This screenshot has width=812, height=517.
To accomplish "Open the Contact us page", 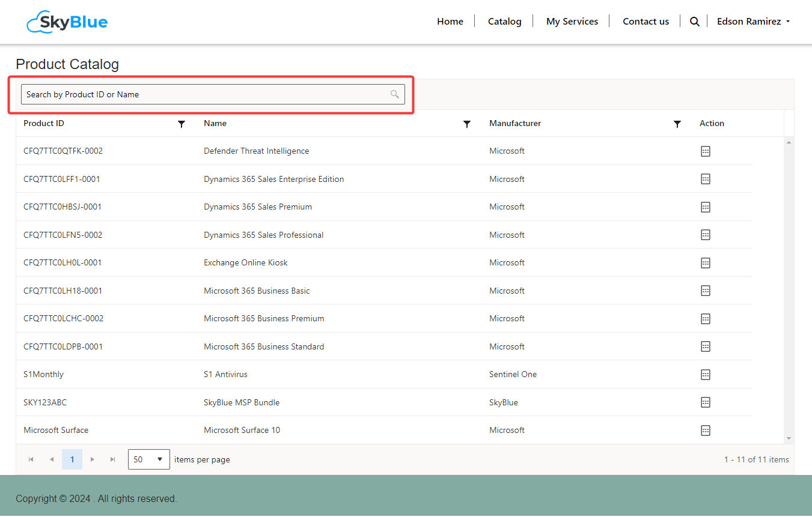I will tap(646, 22).
